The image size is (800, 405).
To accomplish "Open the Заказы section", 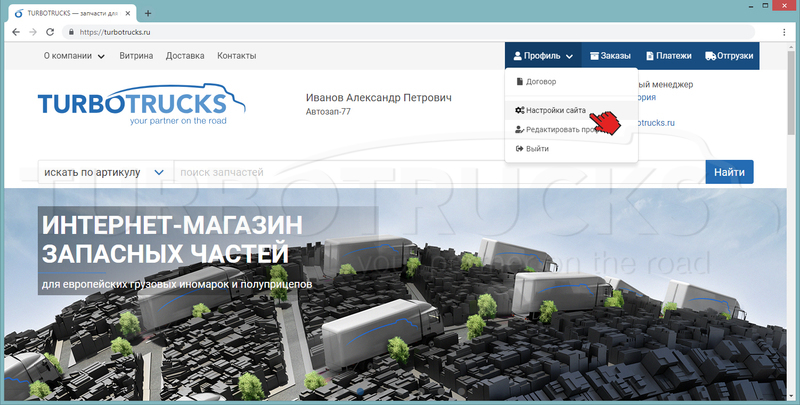I will coord(610,56).
